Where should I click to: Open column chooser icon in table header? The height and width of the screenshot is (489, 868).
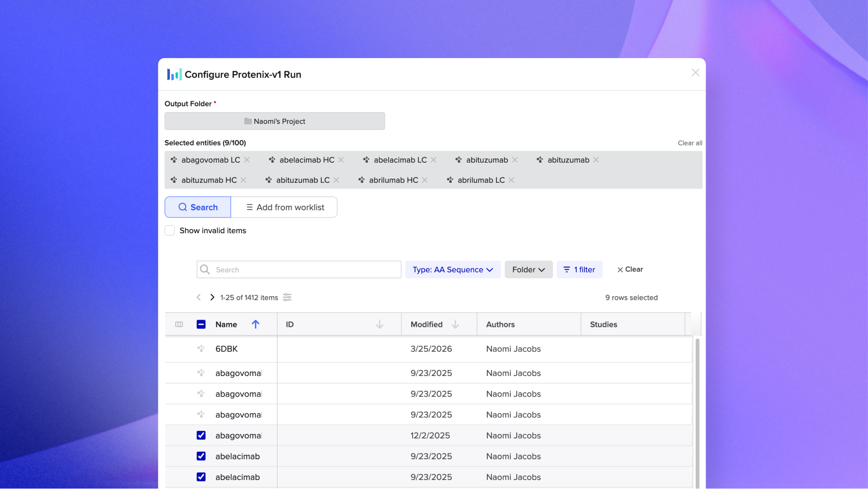pyautogui.click(x=179, y=324)
